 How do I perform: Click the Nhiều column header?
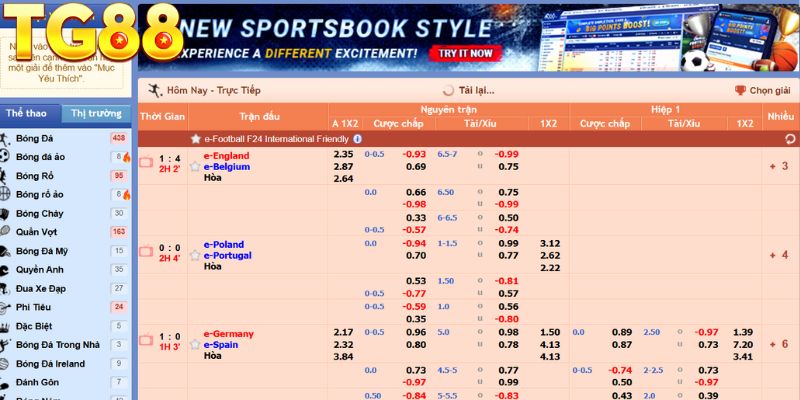point(781,116)
